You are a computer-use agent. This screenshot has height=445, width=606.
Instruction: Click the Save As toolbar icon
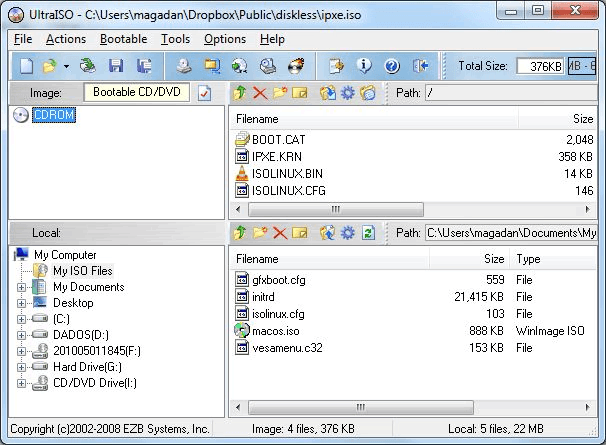pos(144,66)
